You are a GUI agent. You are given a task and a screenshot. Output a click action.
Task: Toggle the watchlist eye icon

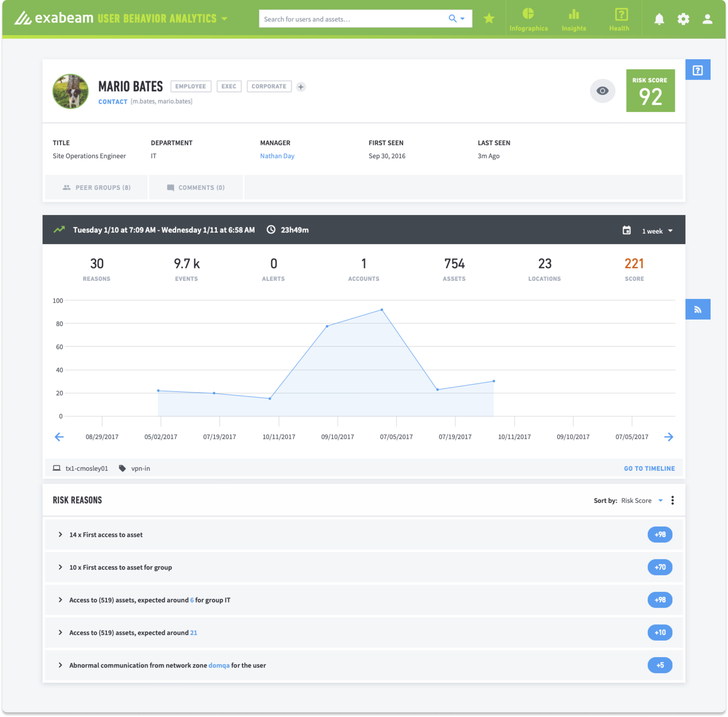point(602,91)
